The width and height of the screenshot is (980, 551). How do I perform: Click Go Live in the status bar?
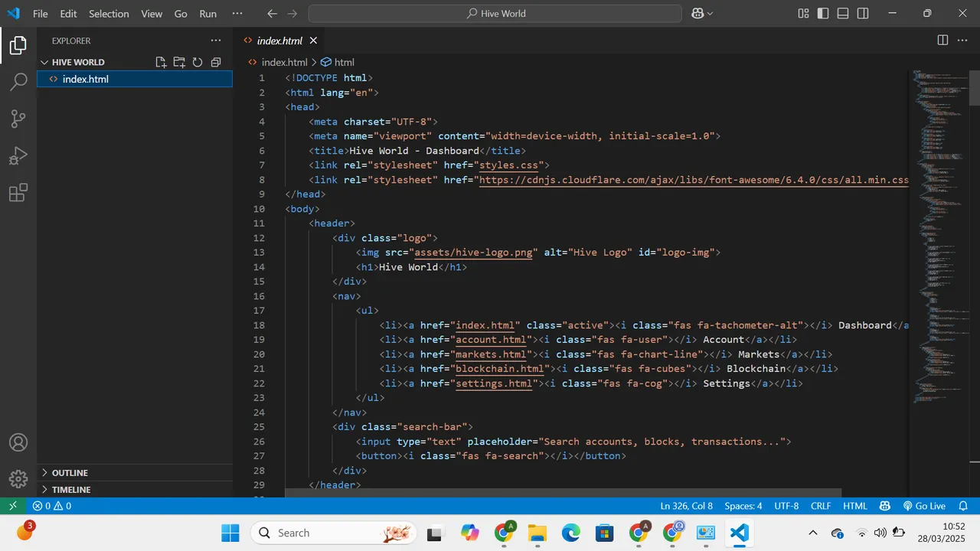(924, 506)
